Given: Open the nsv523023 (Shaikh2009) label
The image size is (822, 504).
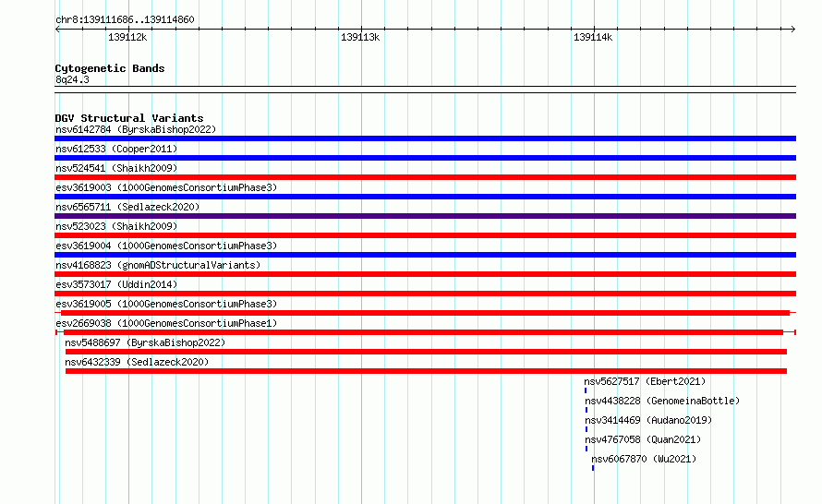Looking at the screenshot, I should pos(116,226).
